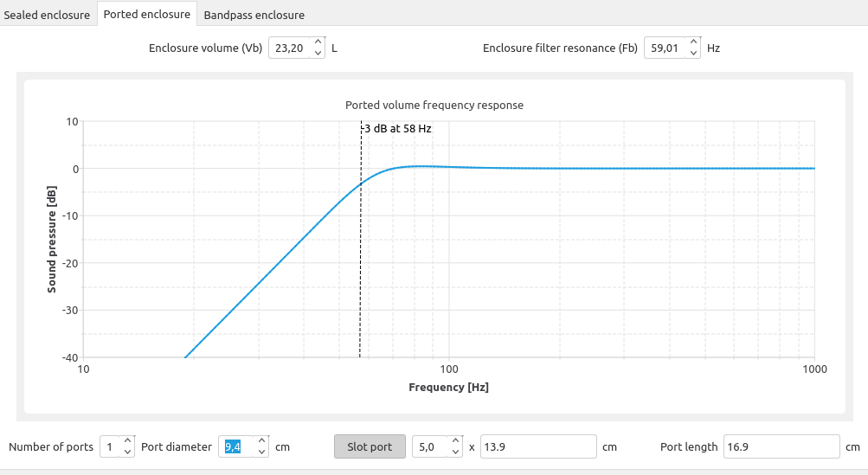This screenshot has width=868, height=475.
Task: Click the Number of ports field
Action: 111,446
